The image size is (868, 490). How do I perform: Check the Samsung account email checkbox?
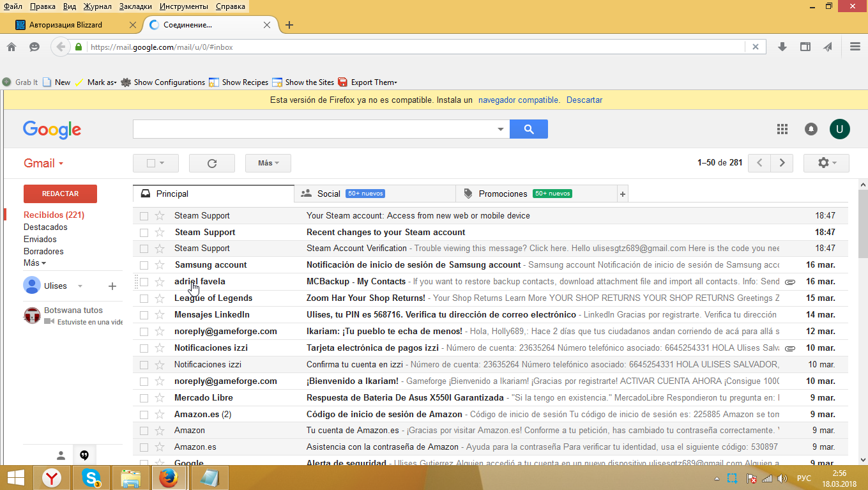tap(144, 265)
